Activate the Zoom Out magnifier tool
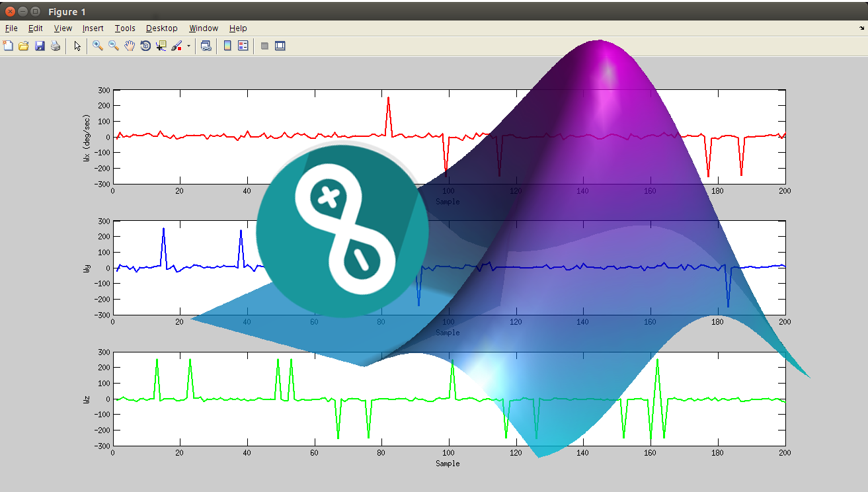The image size is (868, 492). 114,46
